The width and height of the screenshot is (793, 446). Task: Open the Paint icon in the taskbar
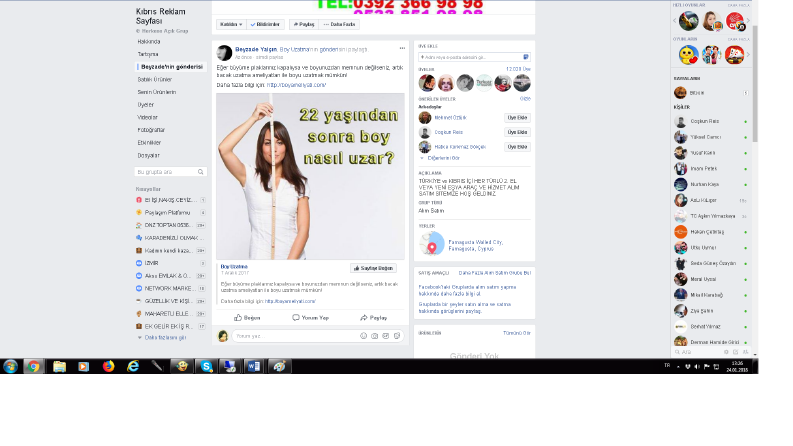click(279, 366)
